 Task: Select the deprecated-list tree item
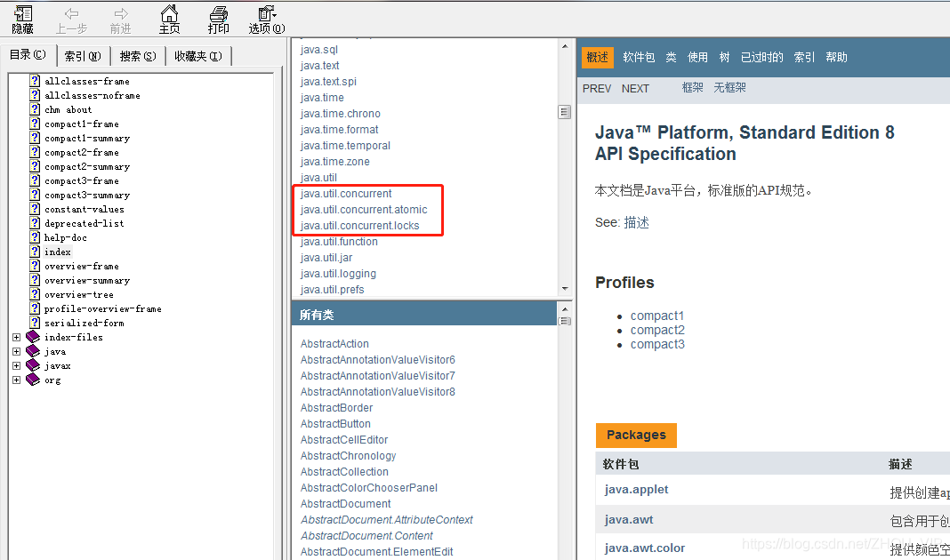(x=85, y=223)
